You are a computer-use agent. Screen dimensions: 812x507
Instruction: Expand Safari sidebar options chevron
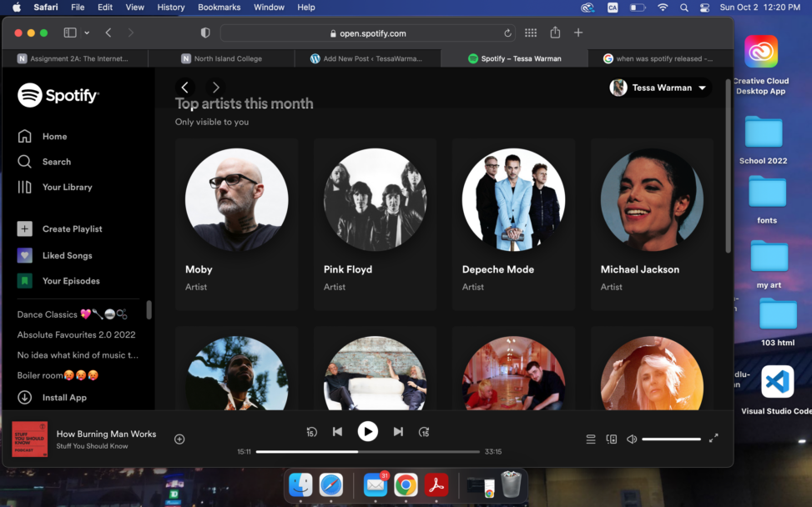(87, 33)
